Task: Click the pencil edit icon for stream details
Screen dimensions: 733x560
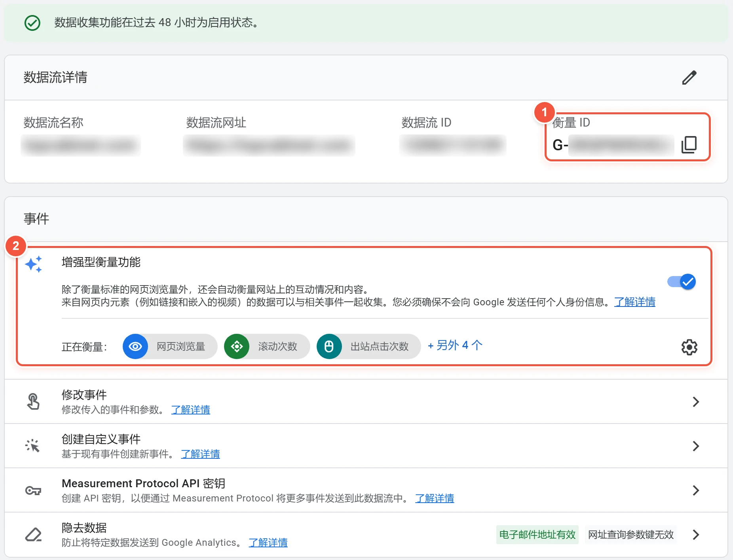Action: click(689, 78)
